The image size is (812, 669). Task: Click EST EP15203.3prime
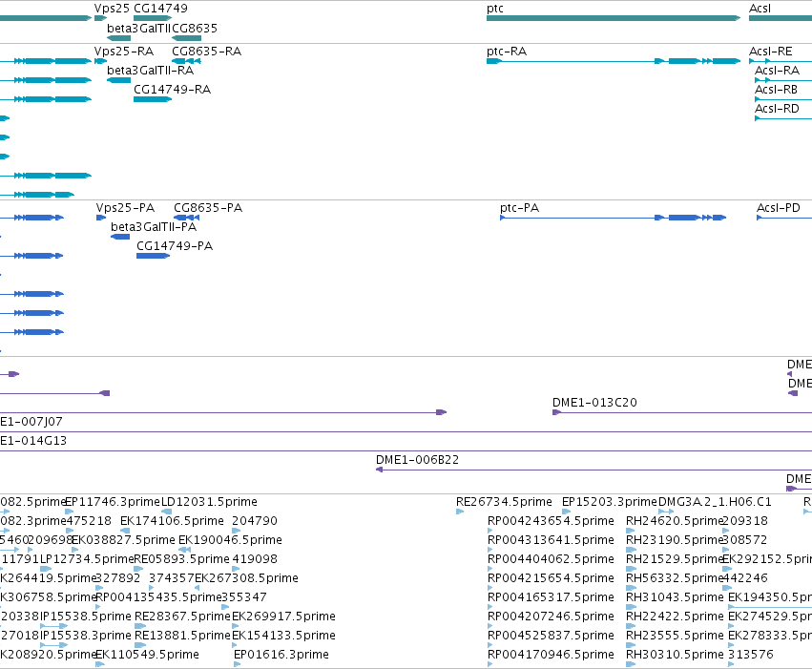tap(610, 502)
